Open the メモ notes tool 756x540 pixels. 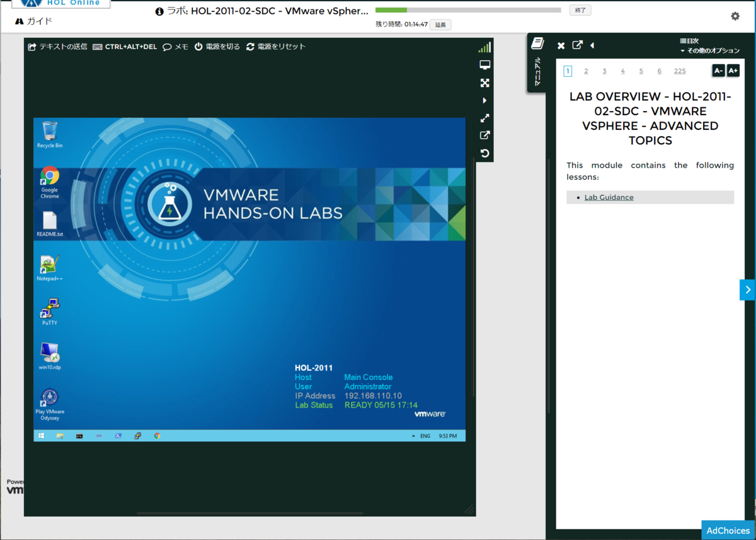(175, 47)
